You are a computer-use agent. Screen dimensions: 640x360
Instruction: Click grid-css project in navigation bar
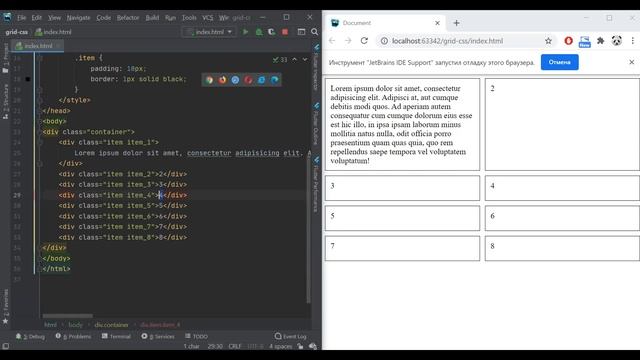tap(16, 32)
